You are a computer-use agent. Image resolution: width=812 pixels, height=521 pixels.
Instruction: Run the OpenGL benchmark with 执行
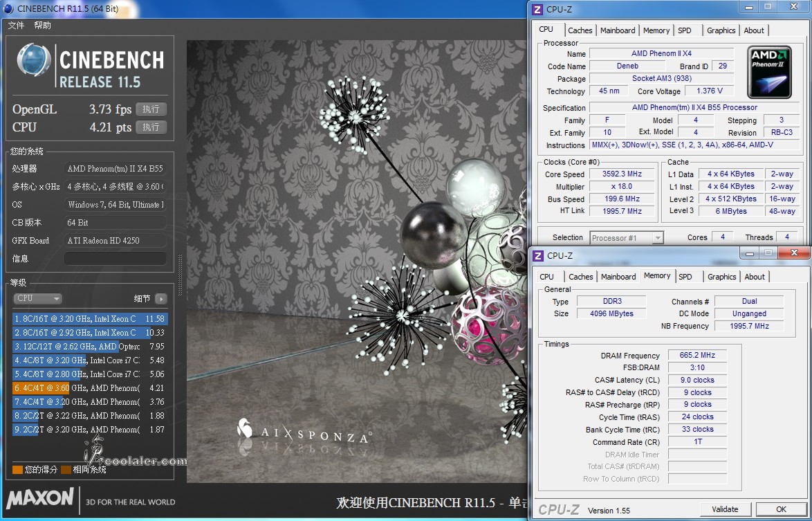tap(151, 109)
